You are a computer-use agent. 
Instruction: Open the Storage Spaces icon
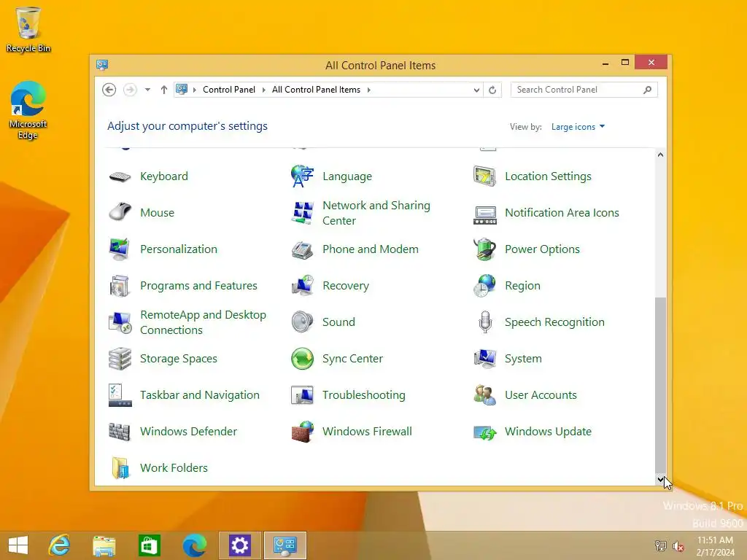[x=120, y=359]
